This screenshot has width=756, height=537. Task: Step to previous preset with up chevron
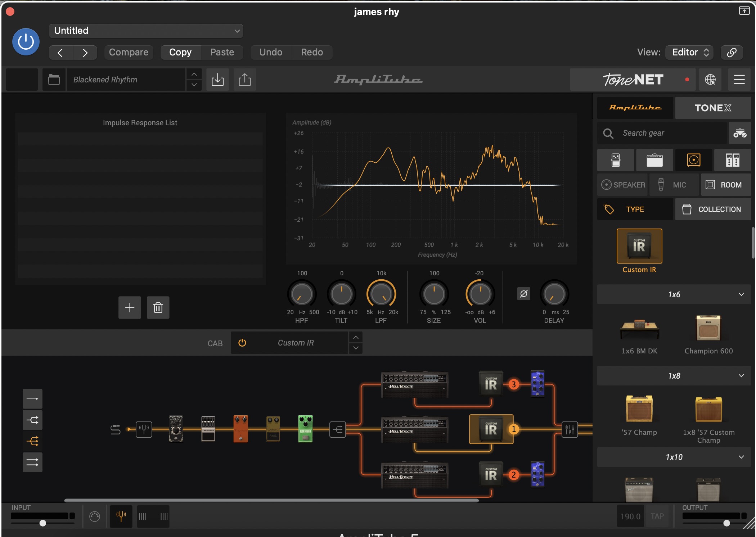click(194, 74)
